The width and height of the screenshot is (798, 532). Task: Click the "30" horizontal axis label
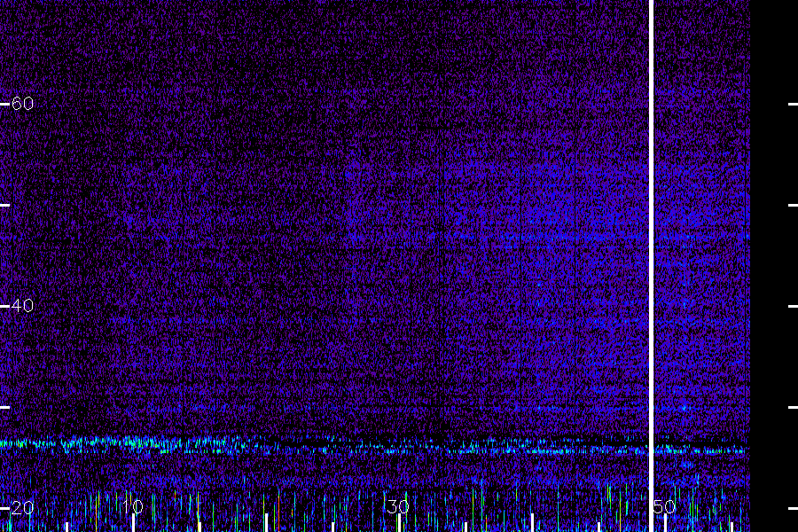point(398,506)
